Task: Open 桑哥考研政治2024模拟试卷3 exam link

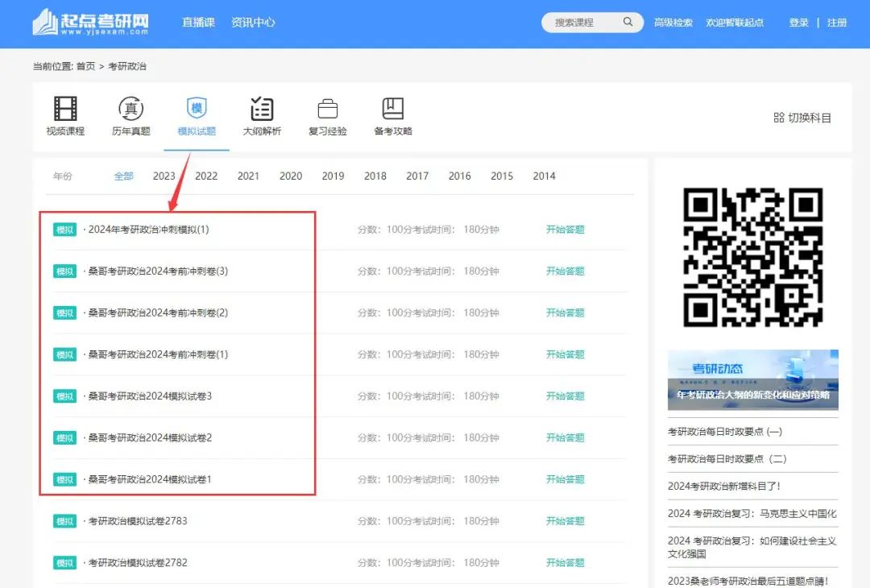Action: click(150, 396)
